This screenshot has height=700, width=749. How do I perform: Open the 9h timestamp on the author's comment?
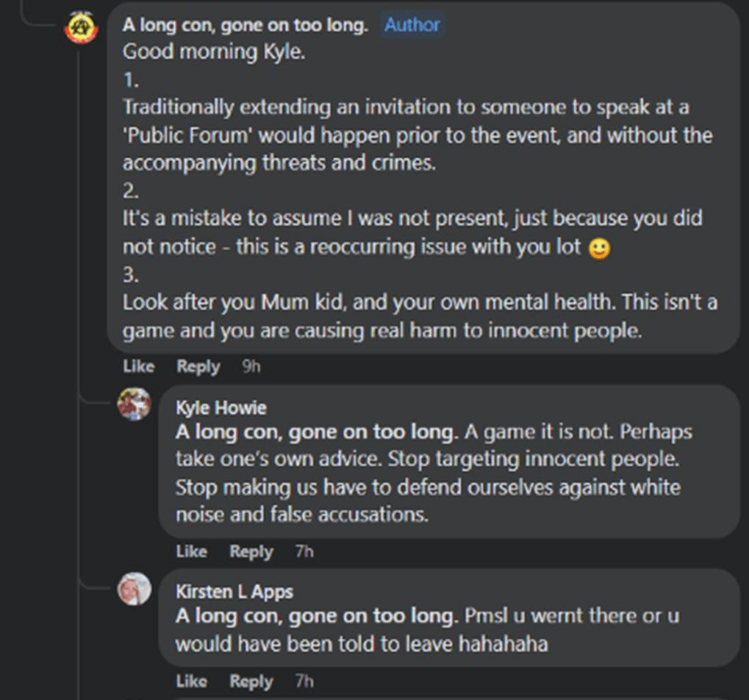(251, 366)
